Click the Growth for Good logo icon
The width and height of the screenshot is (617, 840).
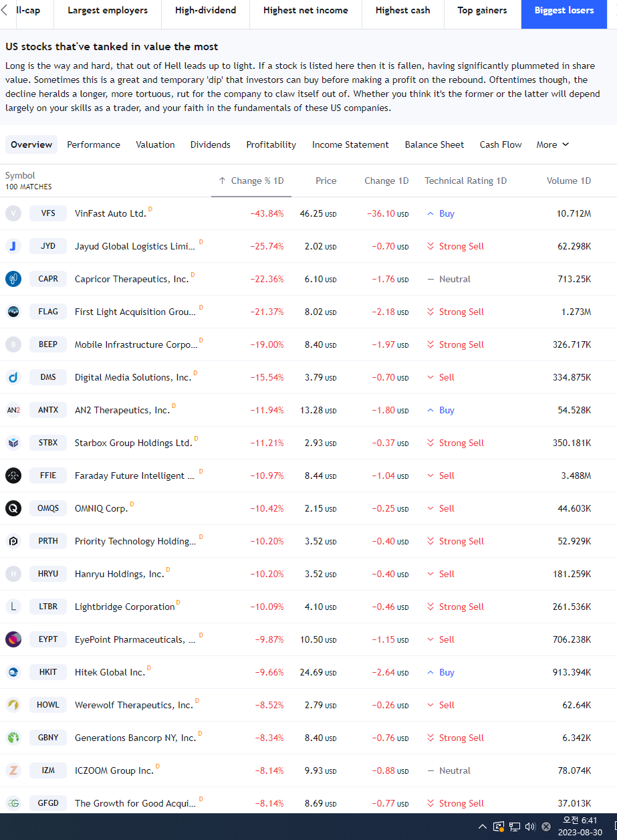coord(13,803)
